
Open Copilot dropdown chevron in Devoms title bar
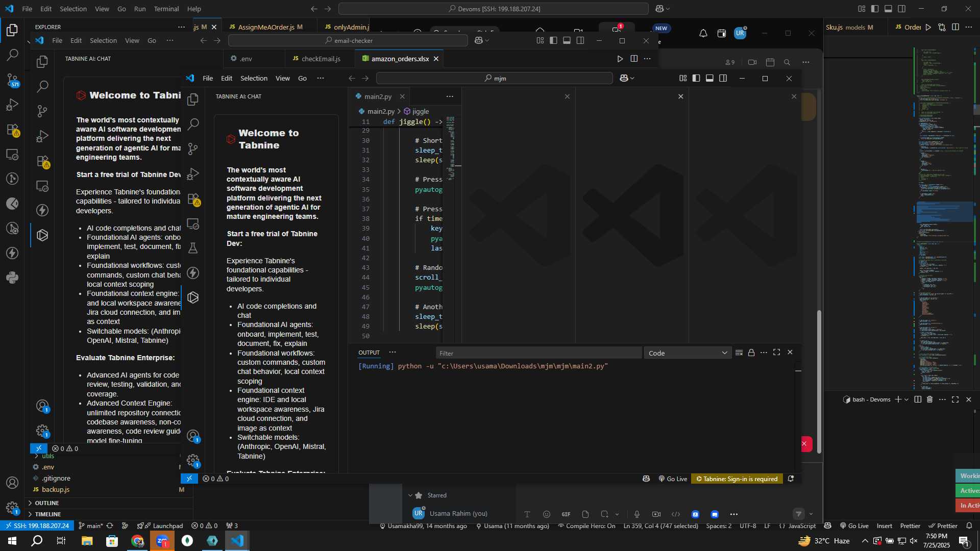coord(668,9)
